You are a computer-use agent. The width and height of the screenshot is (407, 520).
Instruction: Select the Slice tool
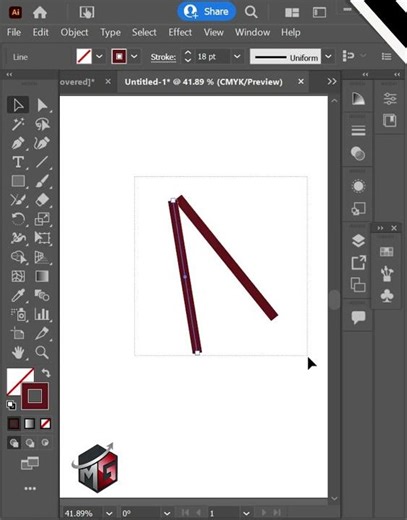tap(42, 333)
